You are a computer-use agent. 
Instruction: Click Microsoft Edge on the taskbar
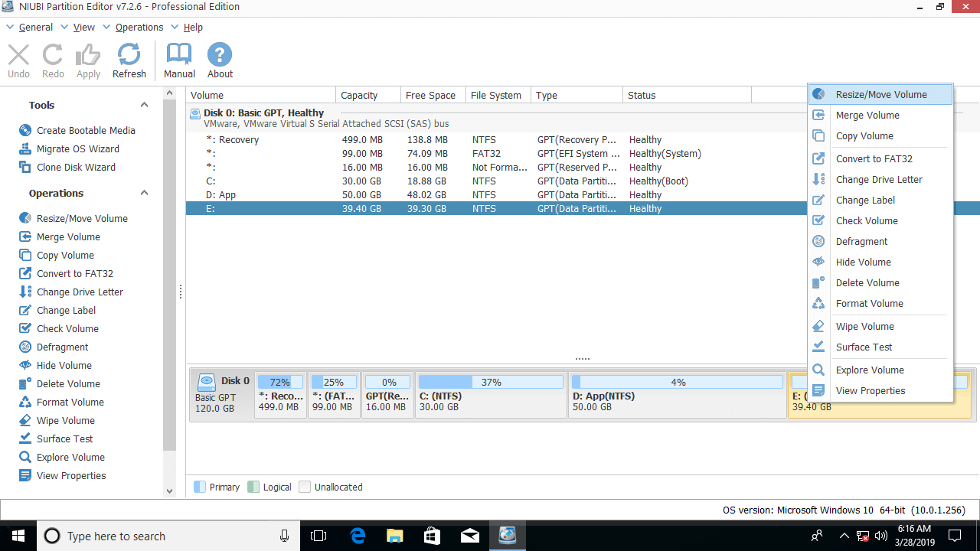[358, 536]
